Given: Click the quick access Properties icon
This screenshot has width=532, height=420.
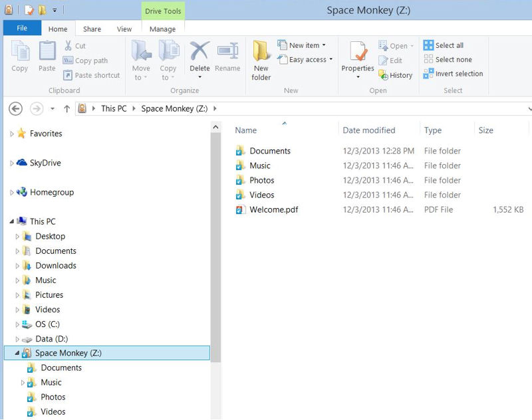Looking at the screenshot, I should tap(29, 10).
